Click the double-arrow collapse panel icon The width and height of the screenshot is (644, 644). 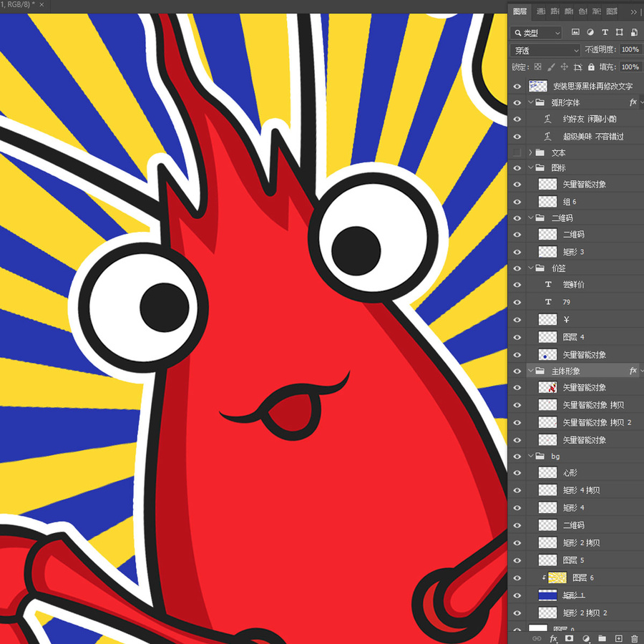(x=633, y=12)
